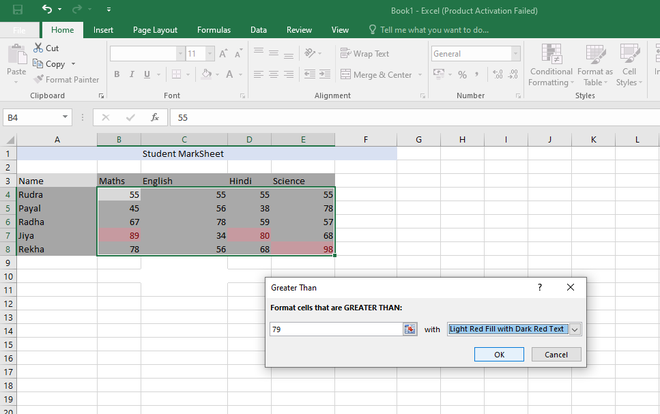Screen dimensions: 660x414
Task: Toggle Italic formatting
Action: (131, 74)
